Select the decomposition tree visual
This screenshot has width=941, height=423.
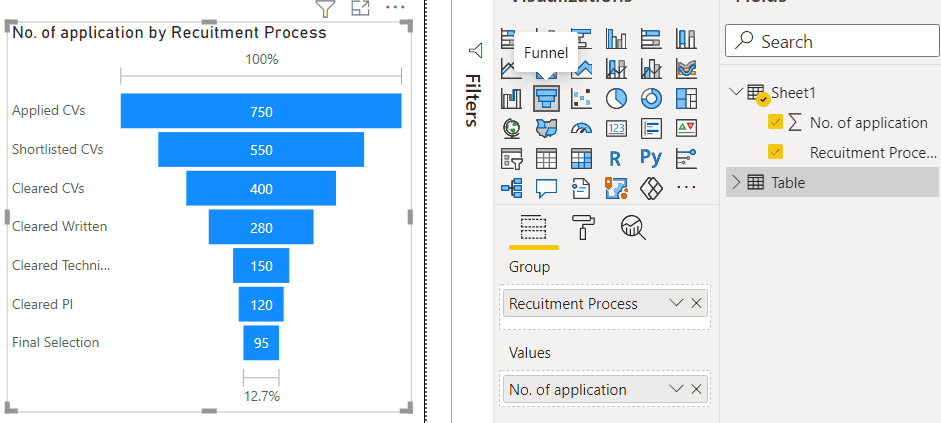[512, 188]
